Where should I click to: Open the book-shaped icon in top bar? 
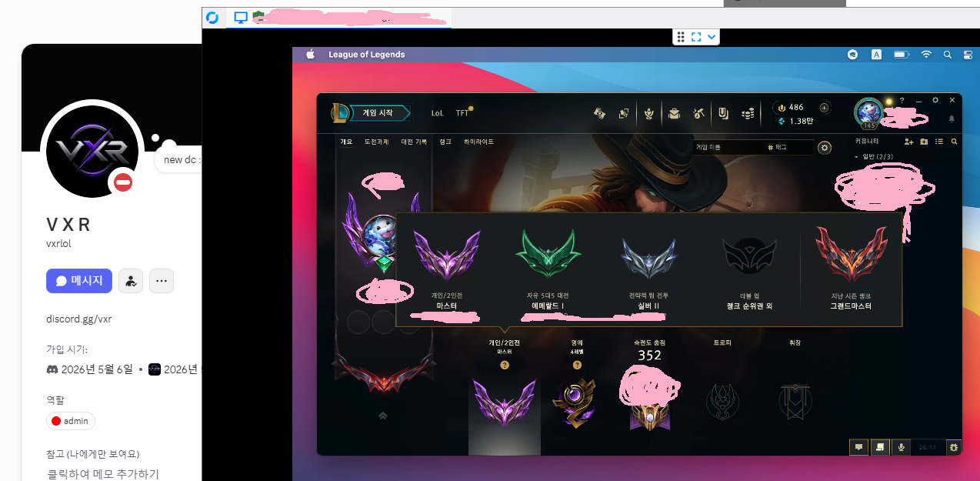point(723,113)
